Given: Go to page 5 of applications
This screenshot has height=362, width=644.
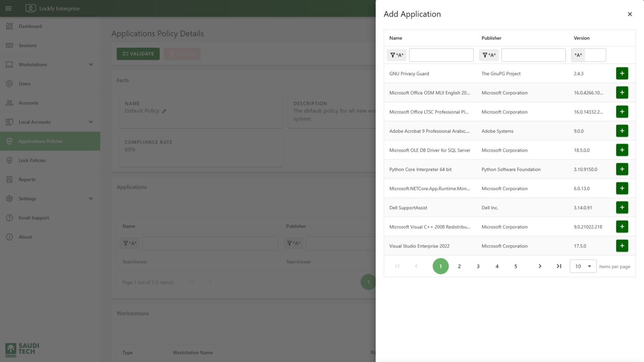Looking at the screenshot, I should [x=516, y=266].
